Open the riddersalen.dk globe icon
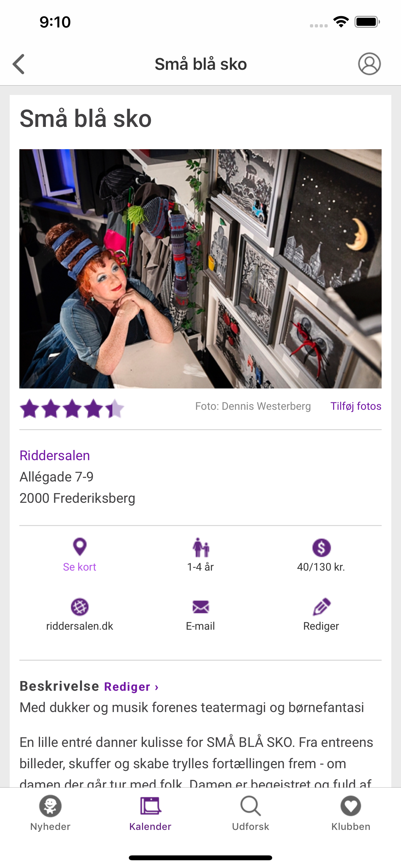401x868 pixels. (x=80, y=607)
